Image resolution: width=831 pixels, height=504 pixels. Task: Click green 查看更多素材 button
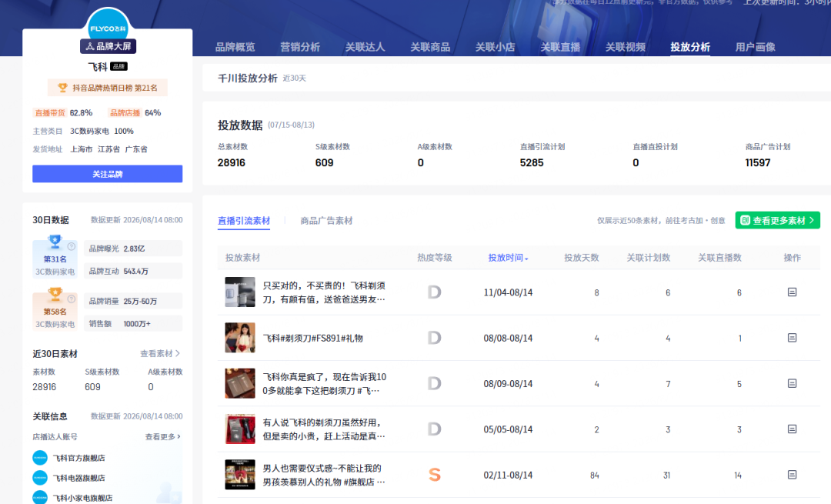pos(777,221)
